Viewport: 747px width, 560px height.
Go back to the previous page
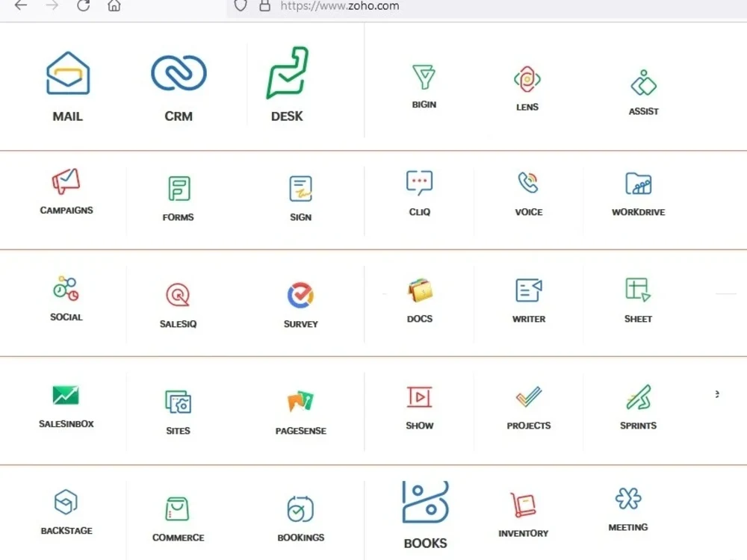20,6
